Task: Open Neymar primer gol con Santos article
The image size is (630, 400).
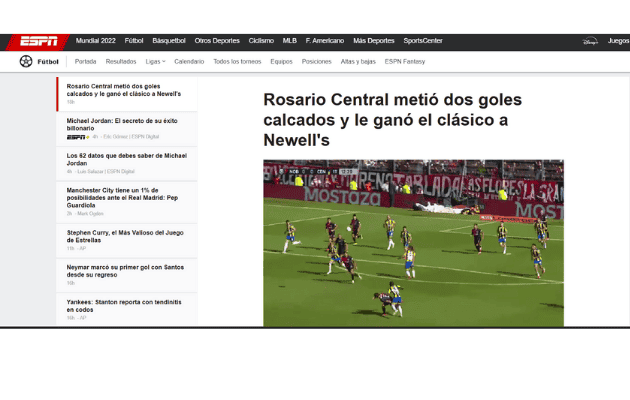Action: [127, 275]
